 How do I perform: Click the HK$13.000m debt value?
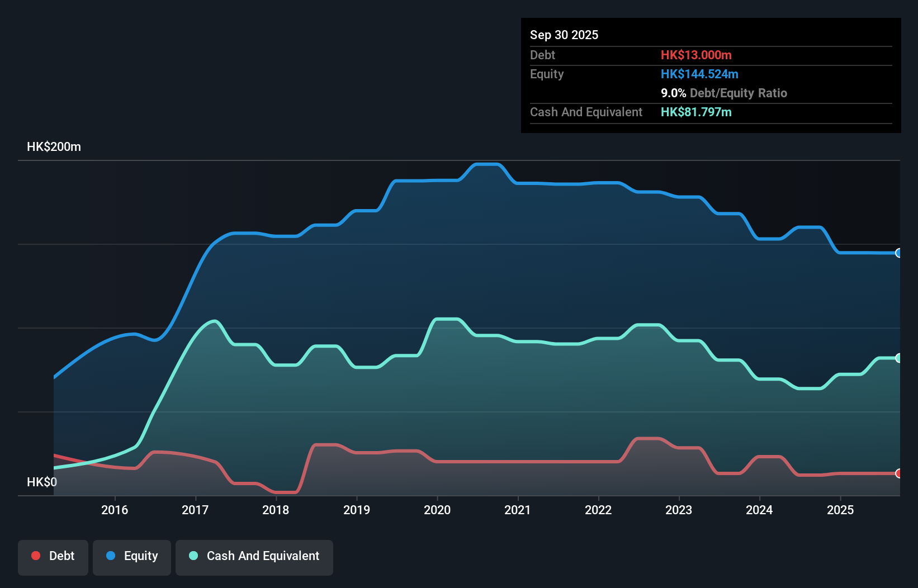(x=696, y=55)
